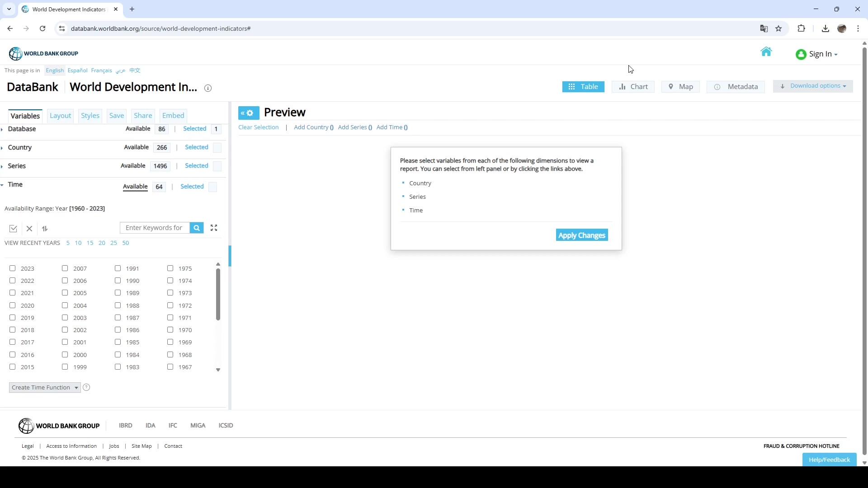
Task: Switch to the Layout tab
Action: 60,116
